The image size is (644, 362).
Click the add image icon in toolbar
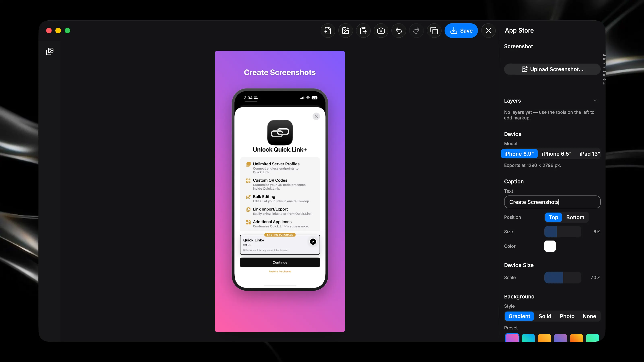tap(346, 31)
